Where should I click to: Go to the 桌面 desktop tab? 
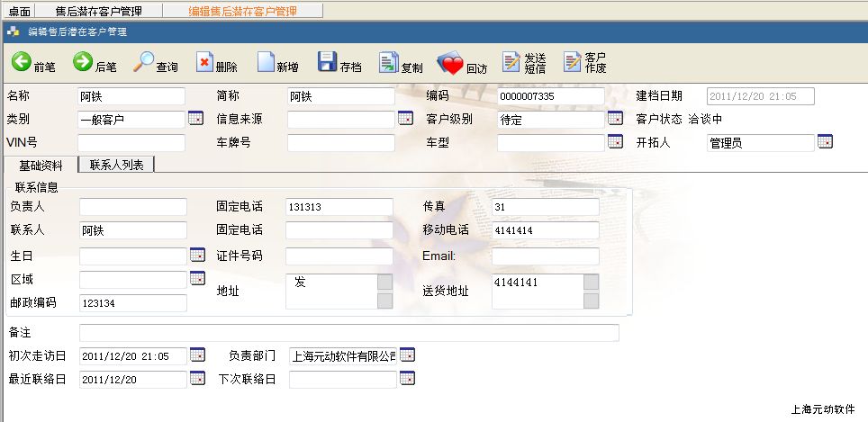coord(19,11)
